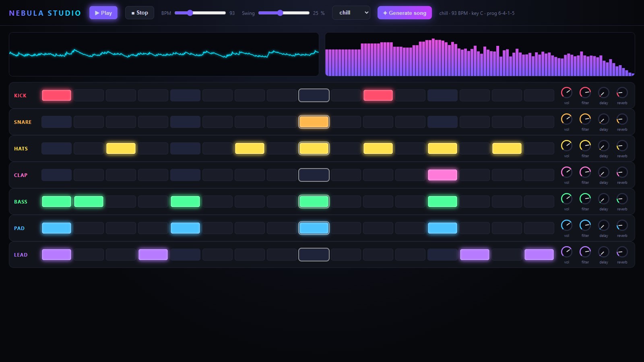Click the SNARE track label
644x362 pixels.
tap(23, 122)
